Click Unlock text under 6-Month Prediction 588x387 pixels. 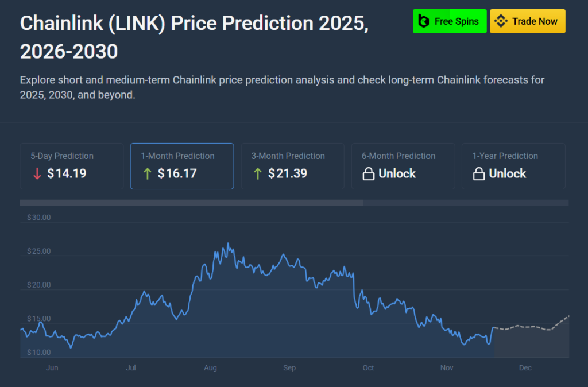click(x=397, y=174)
